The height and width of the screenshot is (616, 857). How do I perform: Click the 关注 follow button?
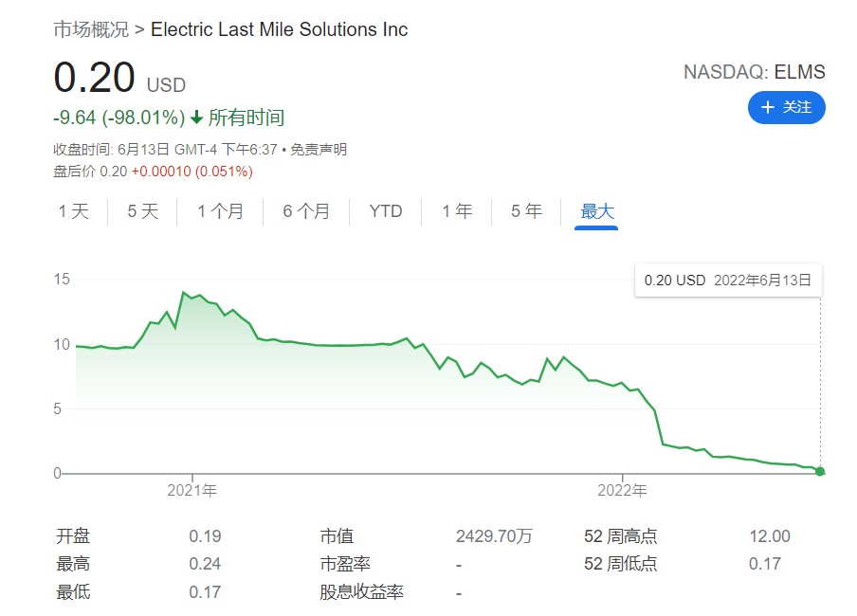[786, 107]
